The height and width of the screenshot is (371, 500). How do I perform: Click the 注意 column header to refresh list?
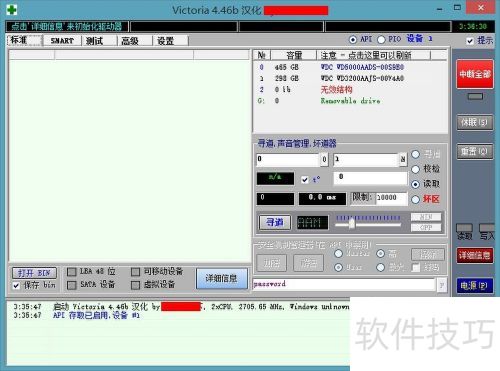point(373,55)
